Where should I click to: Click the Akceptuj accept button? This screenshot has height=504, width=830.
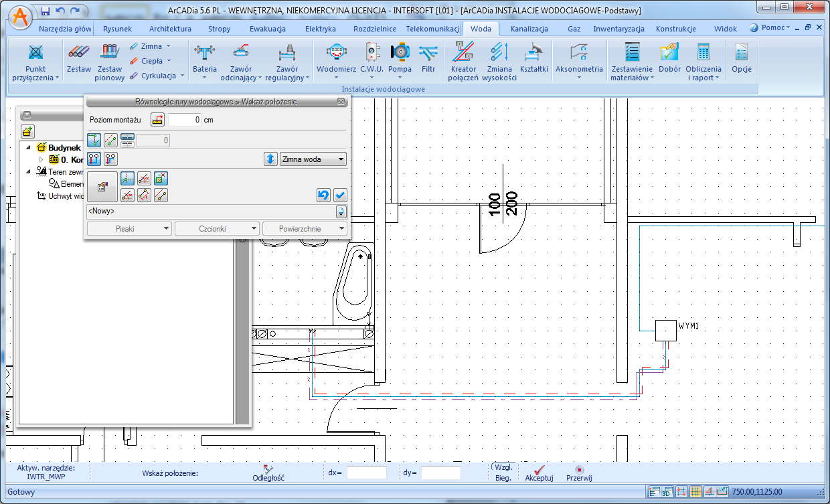tap(539, 473)
